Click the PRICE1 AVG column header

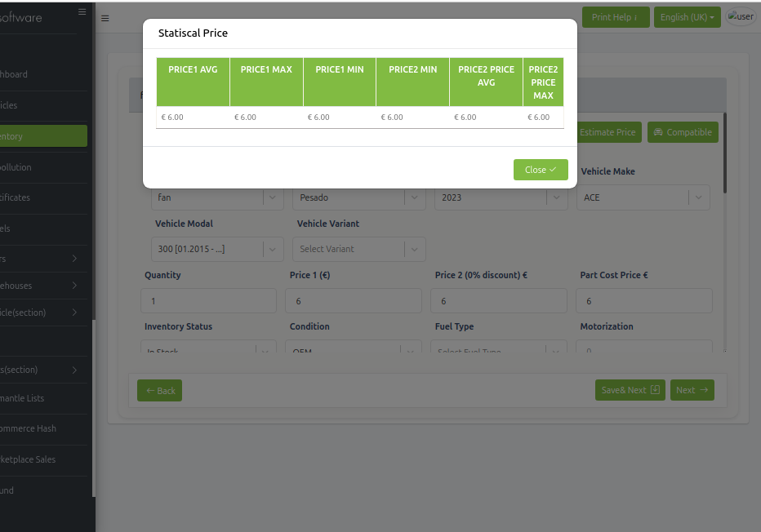pos(193,70)
